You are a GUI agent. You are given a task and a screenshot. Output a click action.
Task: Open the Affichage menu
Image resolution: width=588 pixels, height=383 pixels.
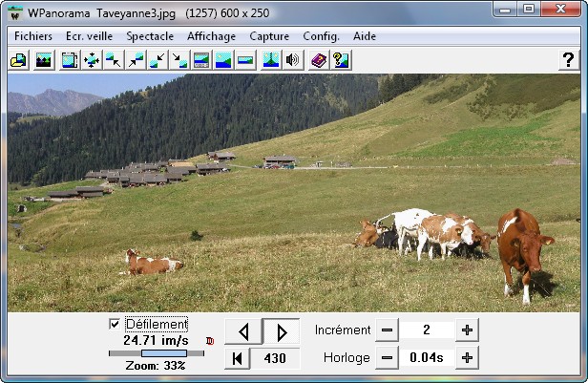(212, 36)
